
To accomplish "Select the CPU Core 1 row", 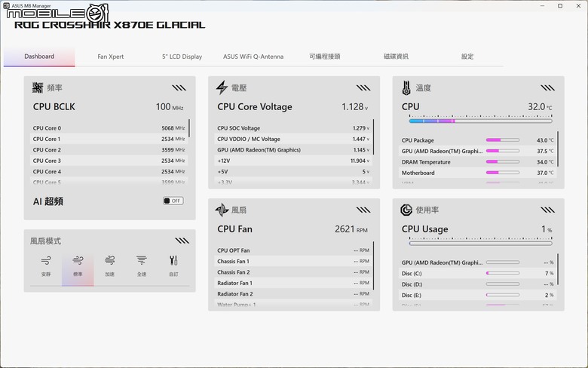I will (x=109, y=139).
